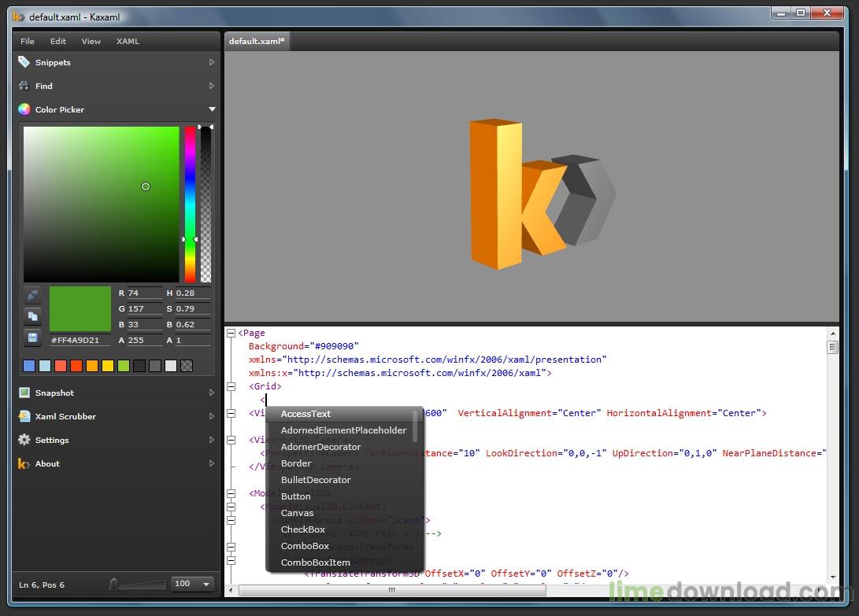Screen dimensions: 859x616
Task: Choose Canvas from the autocomplete list
Action: pos(298,513)
